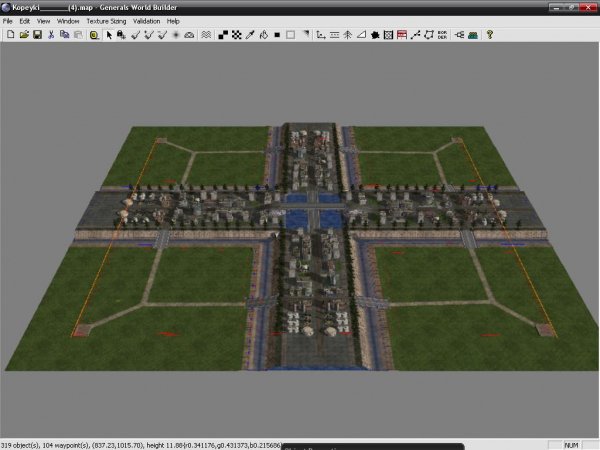Select the eyedropper texture picker tool

[x=249, y=34]
